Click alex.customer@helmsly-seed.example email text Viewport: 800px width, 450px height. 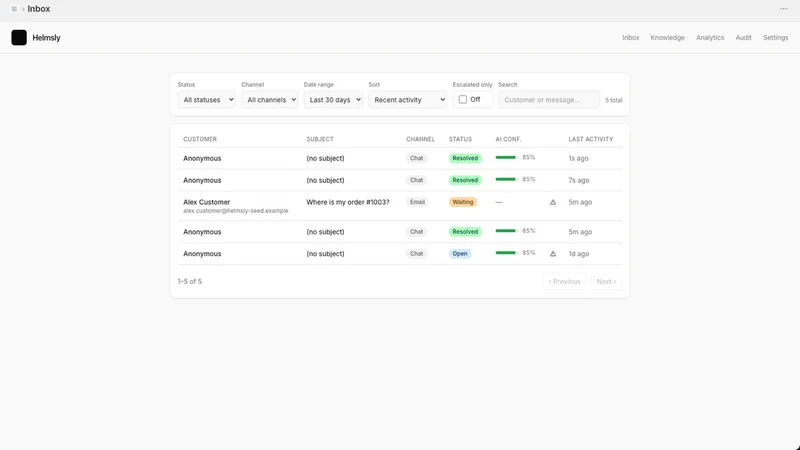[x=236, y=211]
